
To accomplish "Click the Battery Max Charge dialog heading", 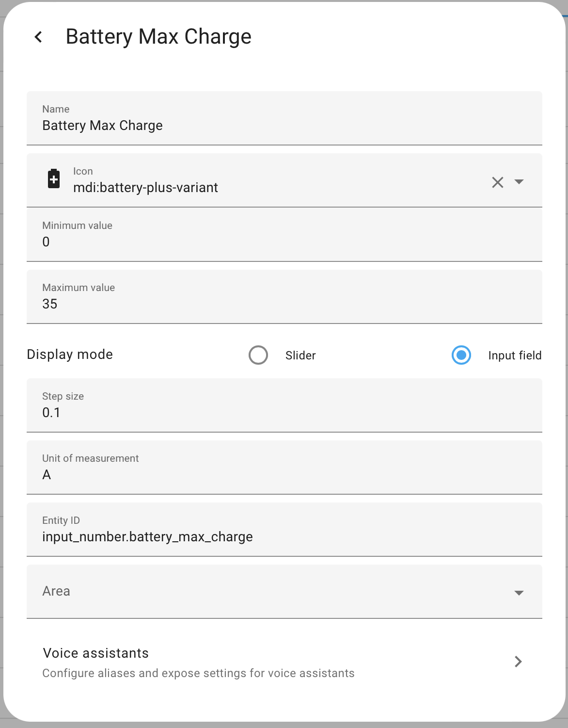I will click(x=158, y=37).
